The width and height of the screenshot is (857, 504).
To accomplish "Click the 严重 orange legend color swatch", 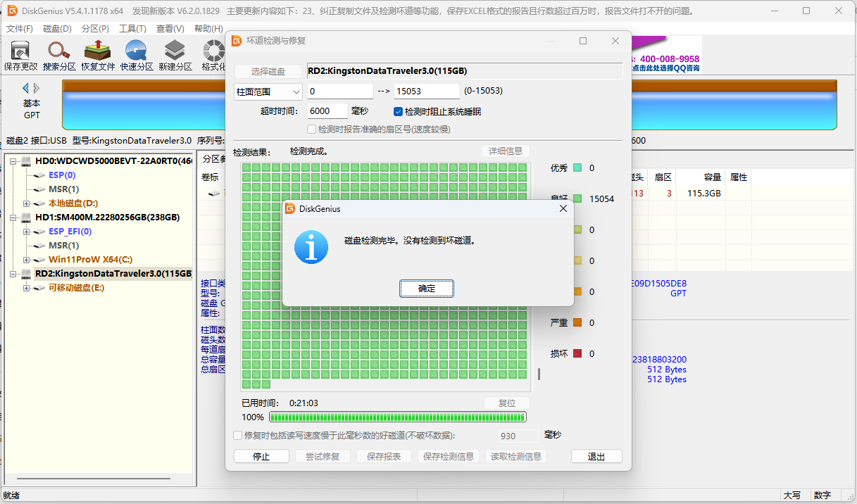I will (x=577, y=323).
